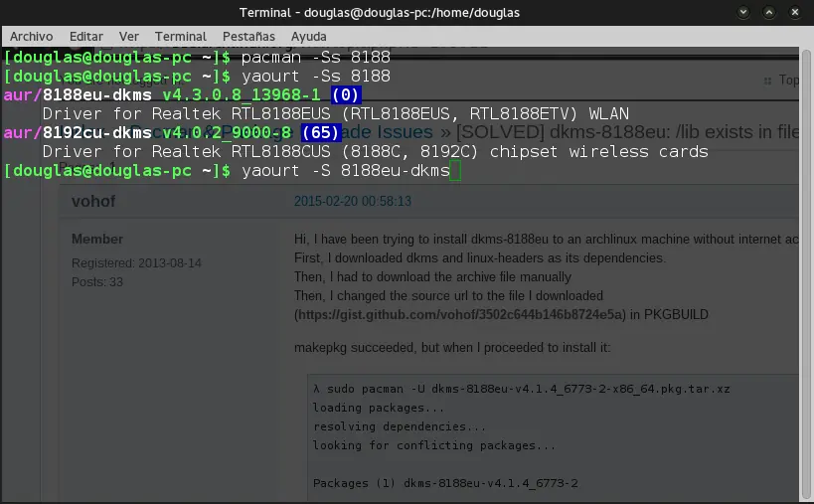Screen dimensions: 814x504
Task: Open the gist.github.com link in background forum post
Action: coord(461,314)
